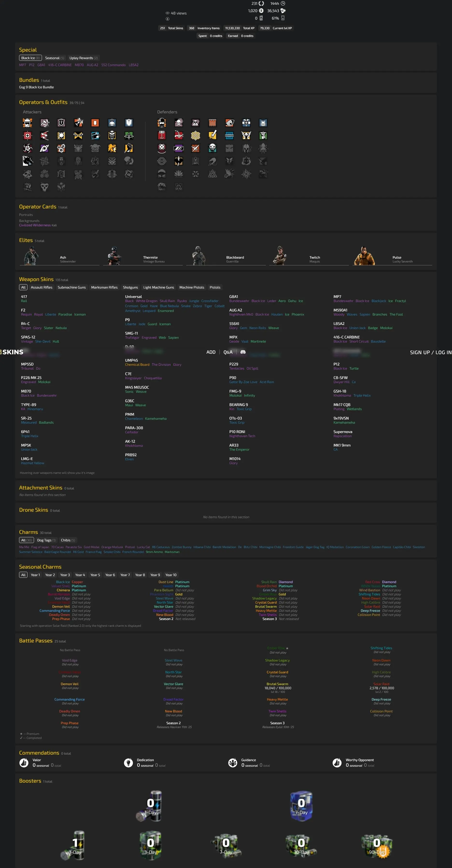
Task: Filter weapon skins by Shotguns
Action: (130, 287)
